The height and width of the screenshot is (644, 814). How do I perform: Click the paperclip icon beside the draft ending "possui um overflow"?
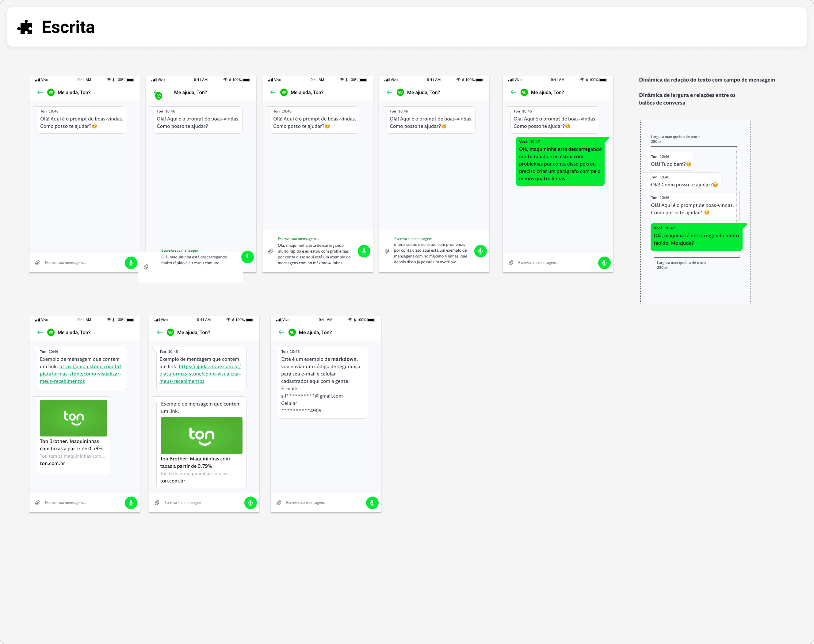[387, 251]
